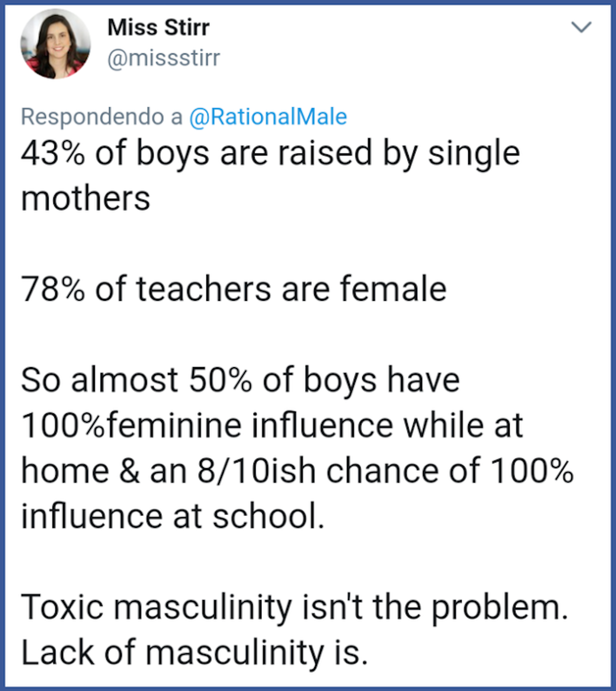Click the sentence 'Toxic masculinity isn't the problem.'
Image resolution: width=616 pixels, height=691 pixels.
point(294,607)
